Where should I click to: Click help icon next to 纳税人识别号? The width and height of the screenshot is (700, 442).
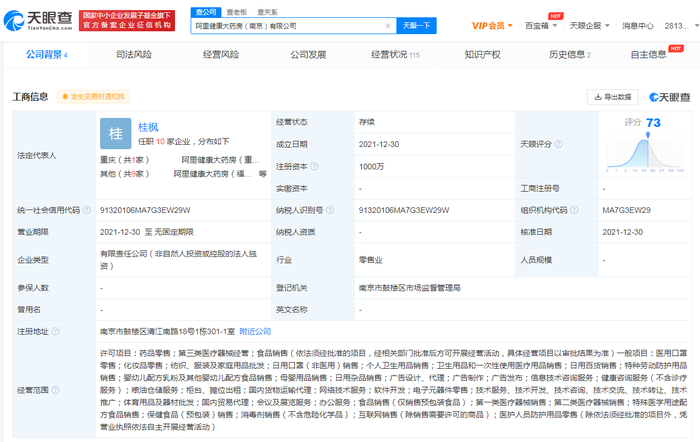[330, 210]
